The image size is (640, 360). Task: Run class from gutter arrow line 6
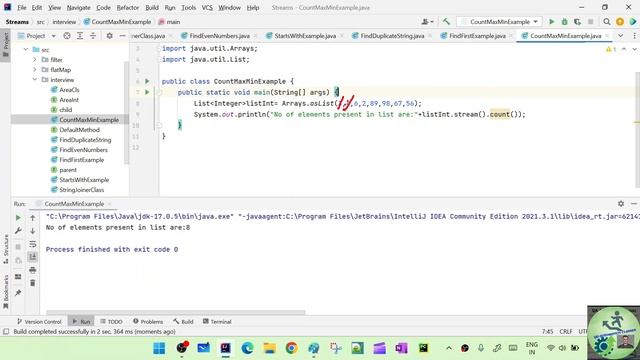(147, 81)
